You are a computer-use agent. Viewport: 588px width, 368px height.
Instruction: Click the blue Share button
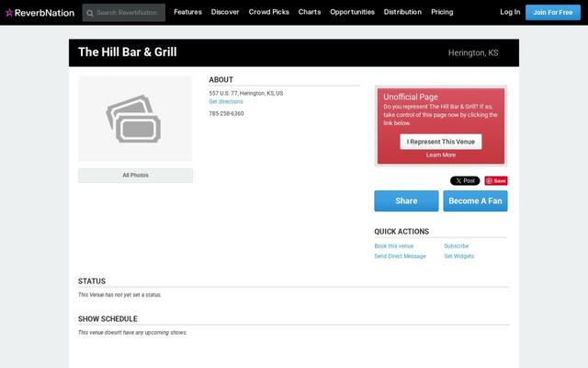[x=406, y=201]
